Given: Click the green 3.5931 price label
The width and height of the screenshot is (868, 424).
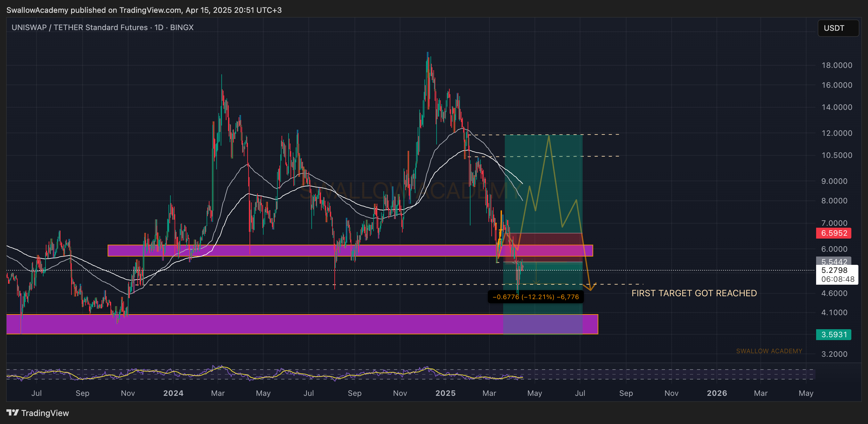Looking at the screenshot, I should 834,334.
